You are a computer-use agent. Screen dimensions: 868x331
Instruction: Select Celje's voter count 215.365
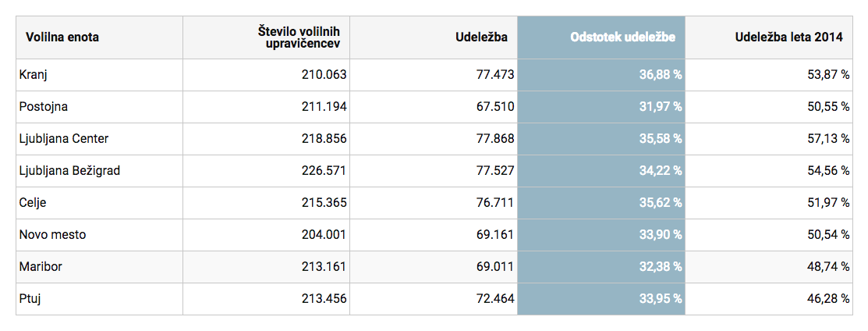324,203
